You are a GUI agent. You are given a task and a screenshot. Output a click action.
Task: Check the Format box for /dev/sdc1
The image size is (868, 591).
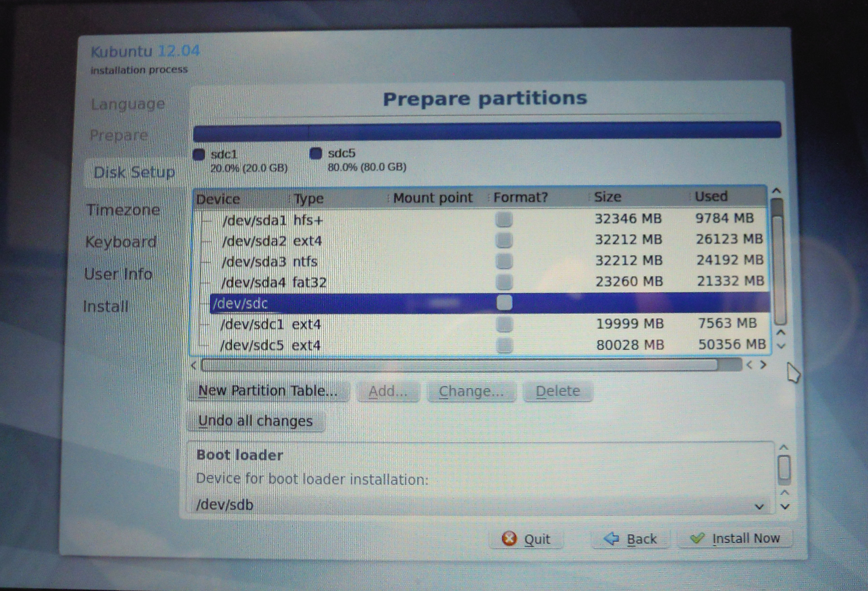(x=504, y=324)
